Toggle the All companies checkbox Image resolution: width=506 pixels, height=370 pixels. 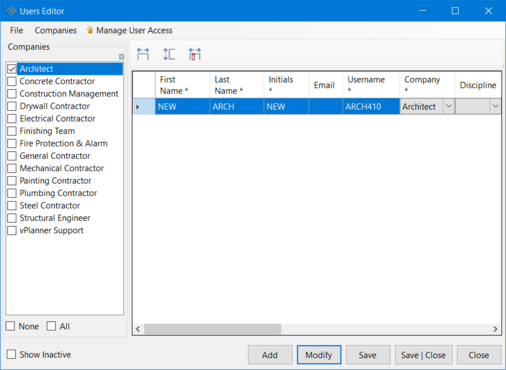pos(51,326)
